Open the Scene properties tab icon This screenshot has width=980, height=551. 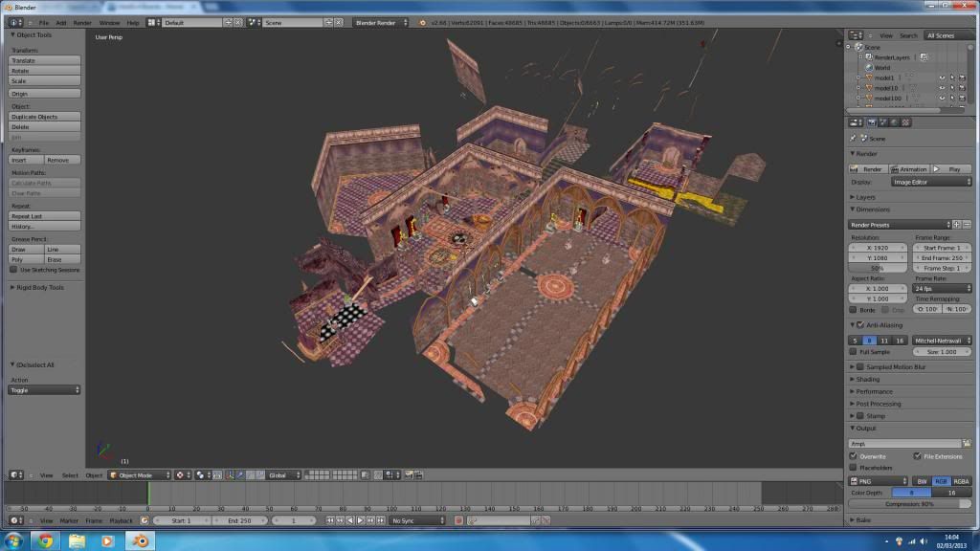coord(883,122)
